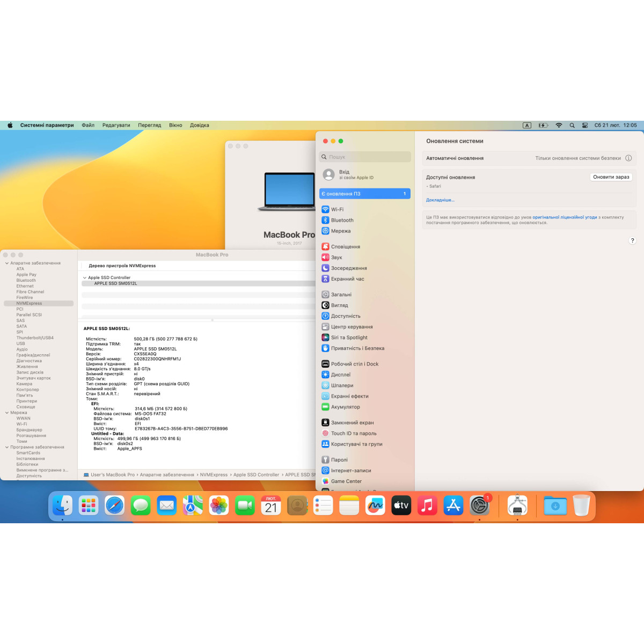Select Пам'ять in hardware list

click(25, 396)
